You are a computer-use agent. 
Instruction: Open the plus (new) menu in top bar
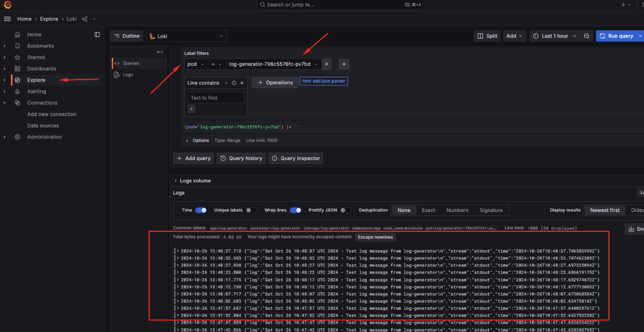pos(626,5)
